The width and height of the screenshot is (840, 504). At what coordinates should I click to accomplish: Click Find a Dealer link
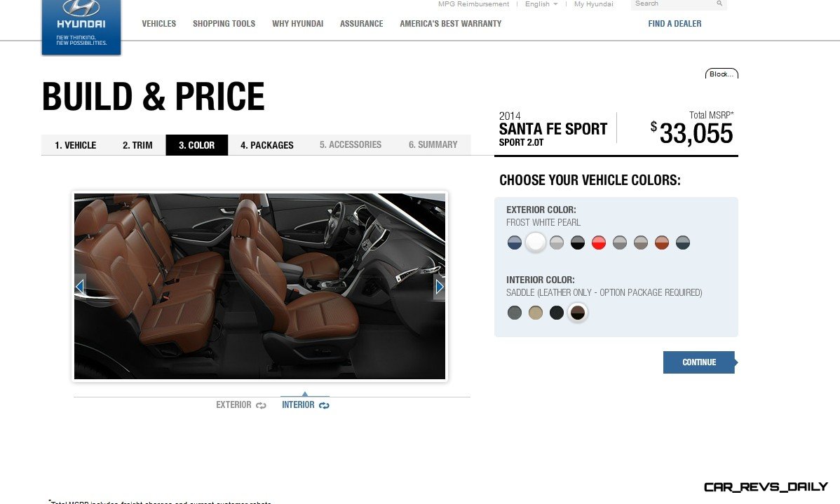(x=675, y=24)
